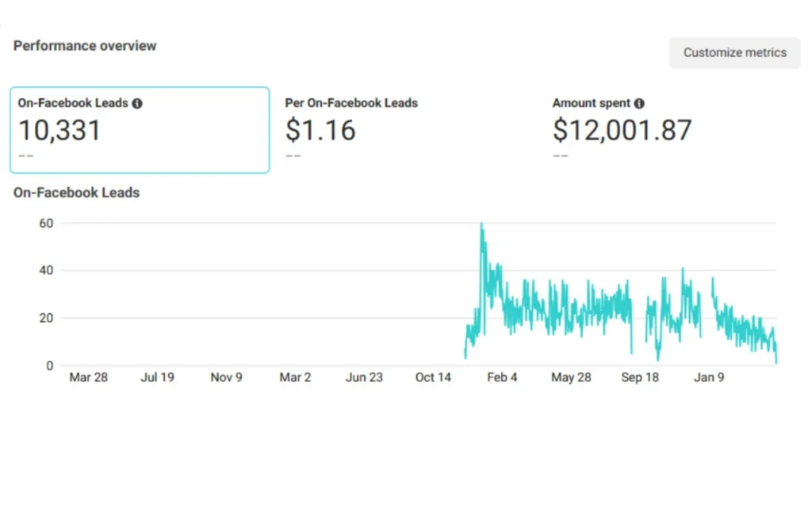Click the $1.16 cost per lead value
This screenshot has height=505, width=812.
tap(320, 130)
